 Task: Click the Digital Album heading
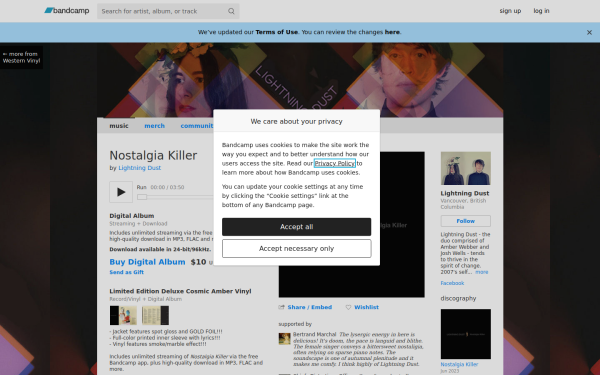click(132, 216)
